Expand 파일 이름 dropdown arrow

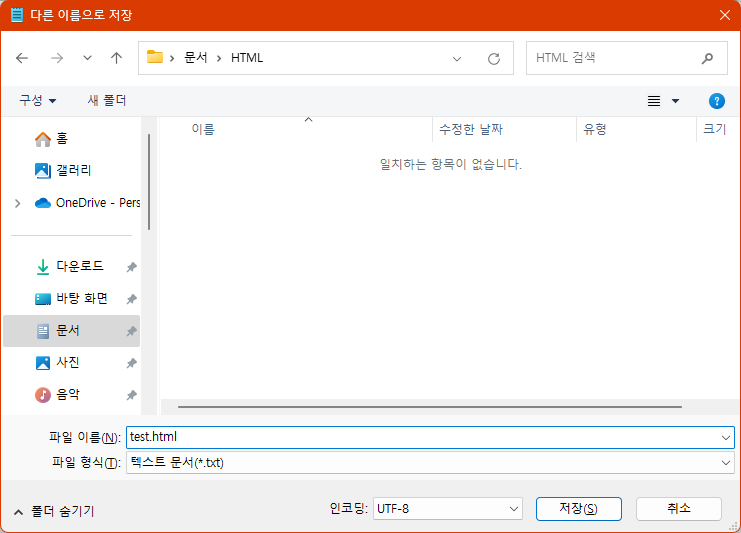[726, 438]
